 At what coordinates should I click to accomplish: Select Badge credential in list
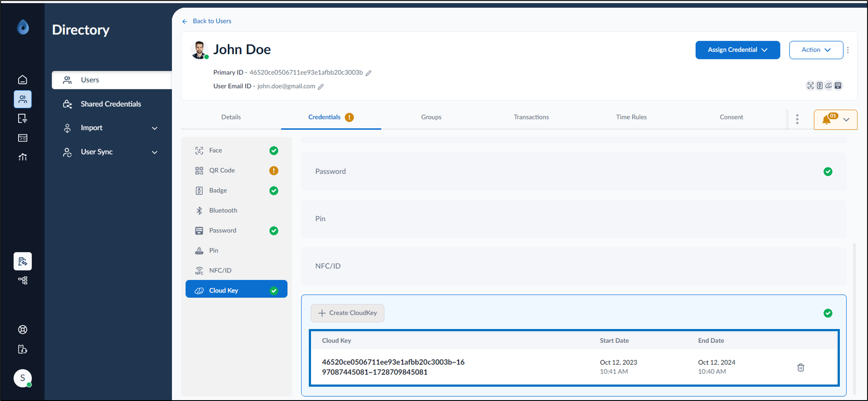pos(236,190)
